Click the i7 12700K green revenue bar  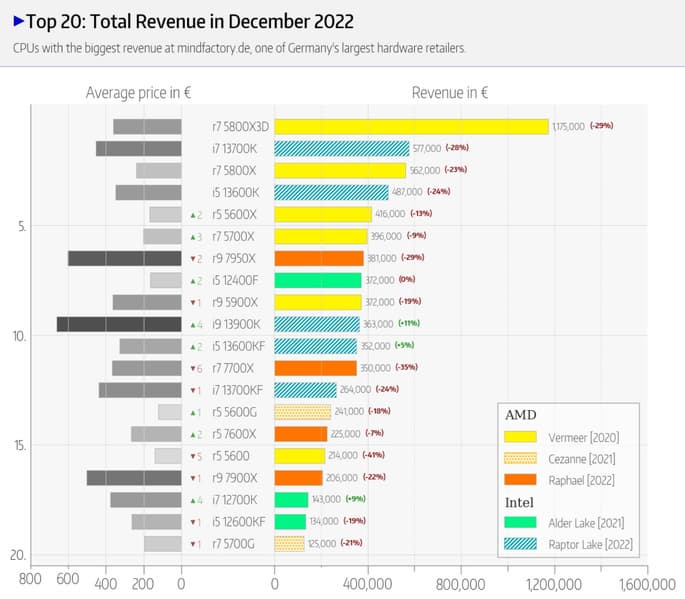291,500
